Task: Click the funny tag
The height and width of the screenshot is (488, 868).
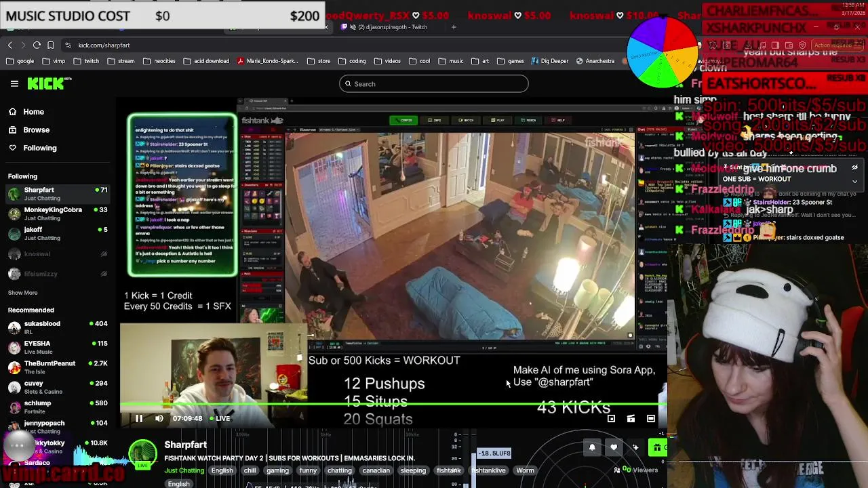Action: click(x=308, y=470)
